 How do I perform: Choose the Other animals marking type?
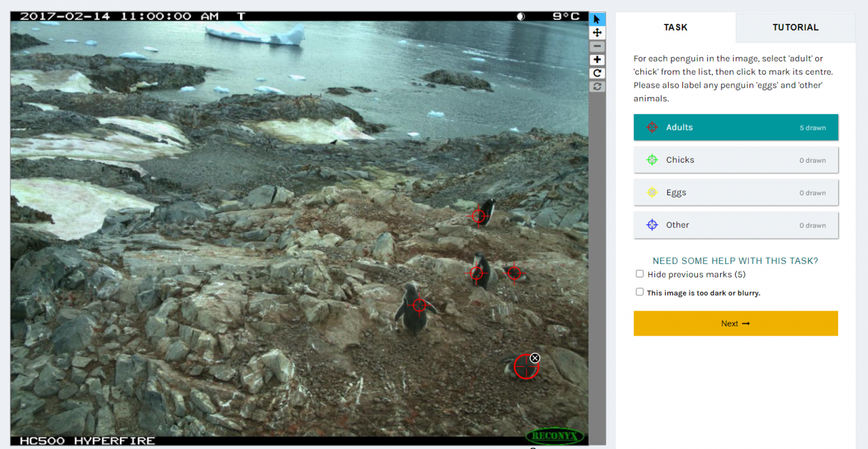tap(736, 225)
